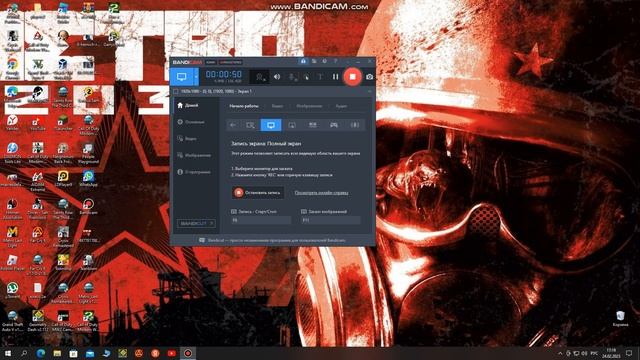Open the People Playground desktop shortcut
The image size is (640, 360).
88,153
